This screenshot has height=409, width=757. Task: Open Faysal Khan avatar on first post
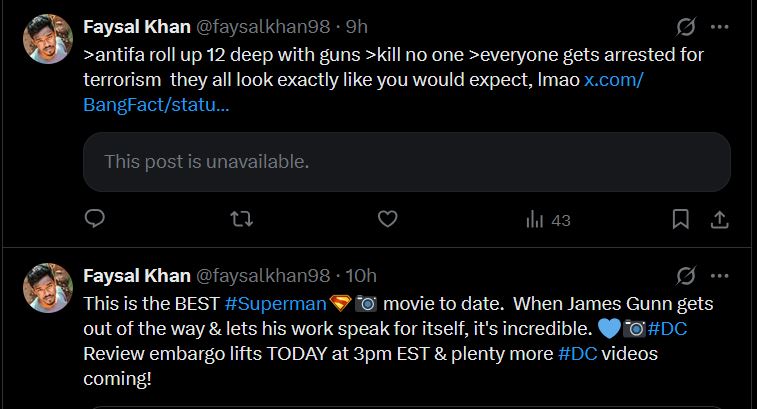coord(48,39)
